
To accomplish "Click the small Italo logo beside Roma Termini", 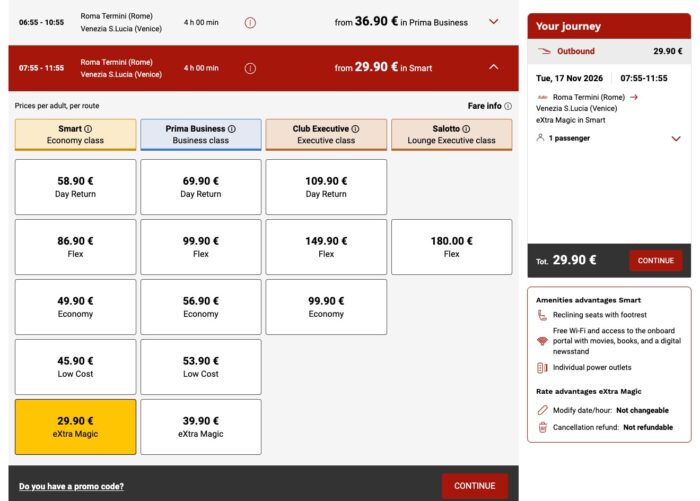I will (542, 97).
